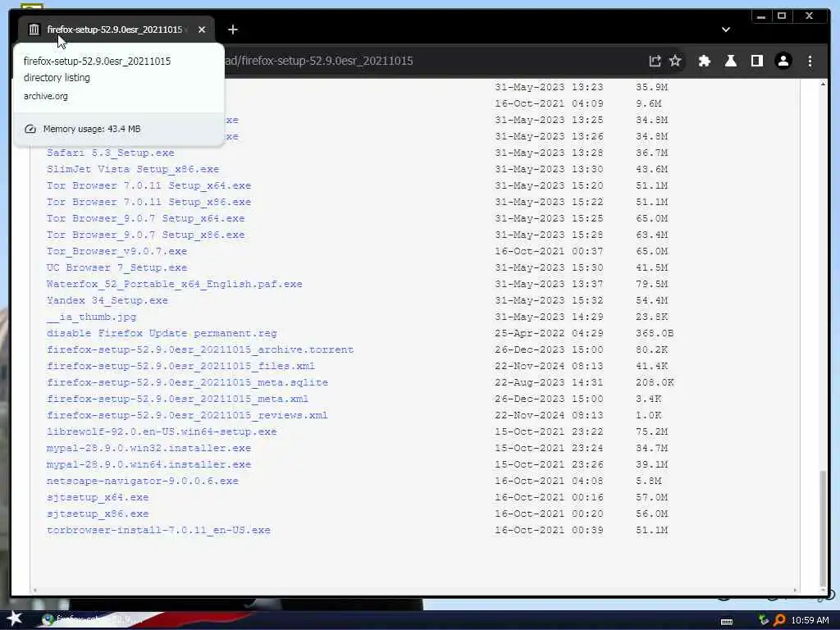The width and height of the screenshot is (840, 630).
Task: Download netscape-navigator-9.0.0.6.exe
Action: point(143,481)
